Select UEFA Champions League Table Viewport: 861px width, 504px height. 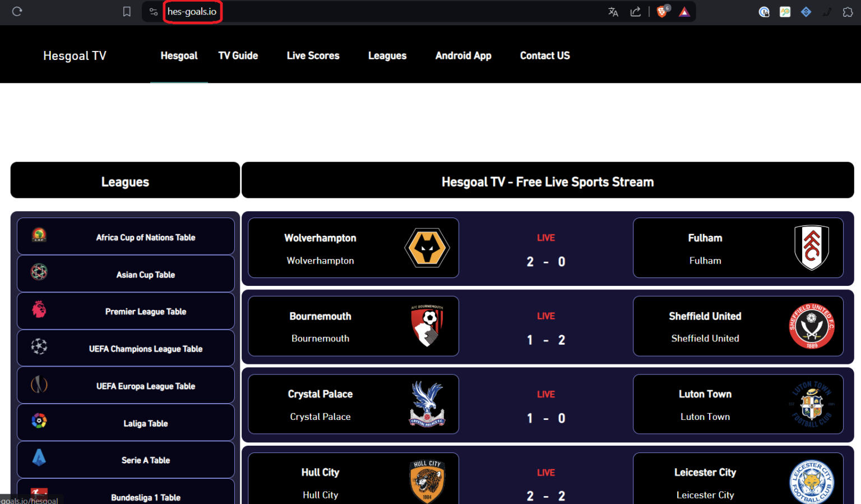pyautogui.click(x=145, y=349)
